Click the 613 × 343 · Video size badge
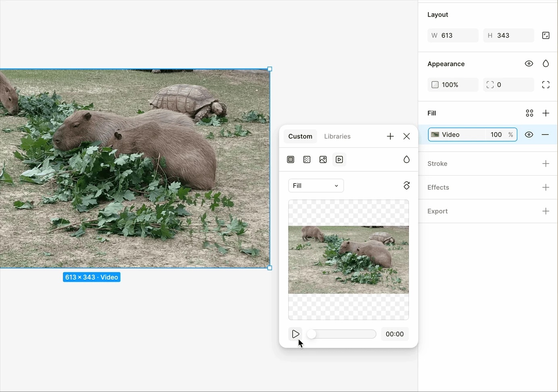Image resolution: width=558 pixels, height=392 pixels. 91,277
